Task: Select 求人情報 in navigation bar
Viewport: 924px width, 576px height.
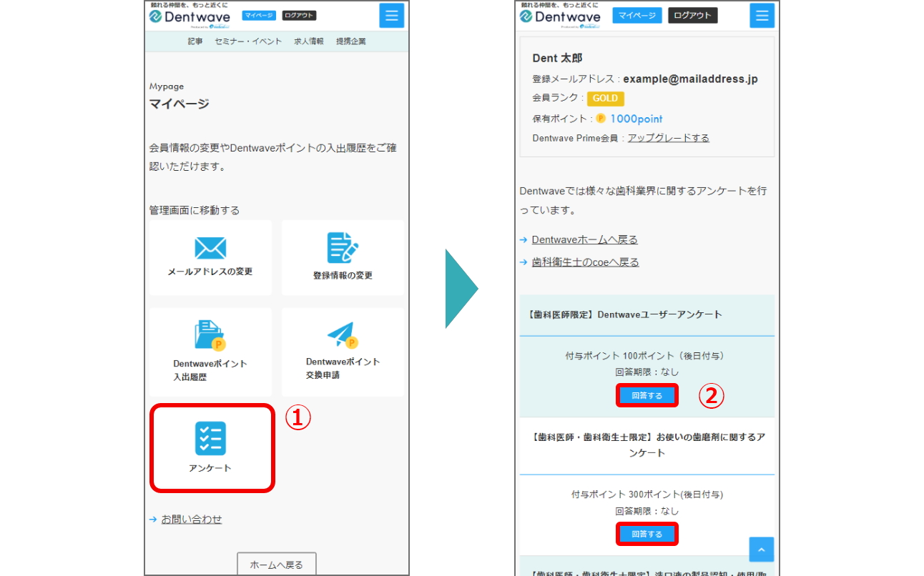Action: click(x=309, y=41)
